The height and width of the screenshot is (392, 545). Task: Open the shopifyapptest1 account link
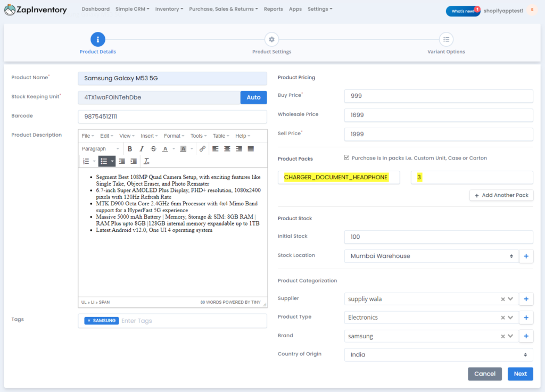(x=503, y=11)
